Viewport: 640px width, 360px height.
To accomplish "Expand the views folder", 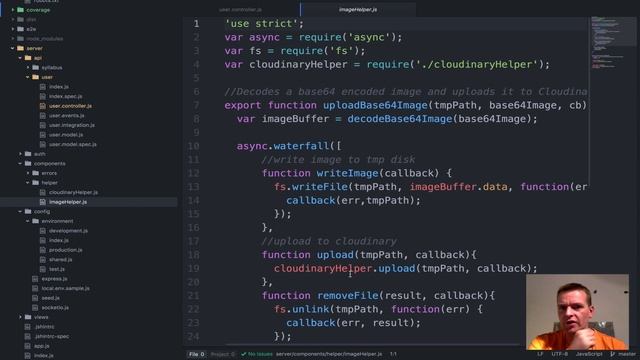I will [20, 317].
